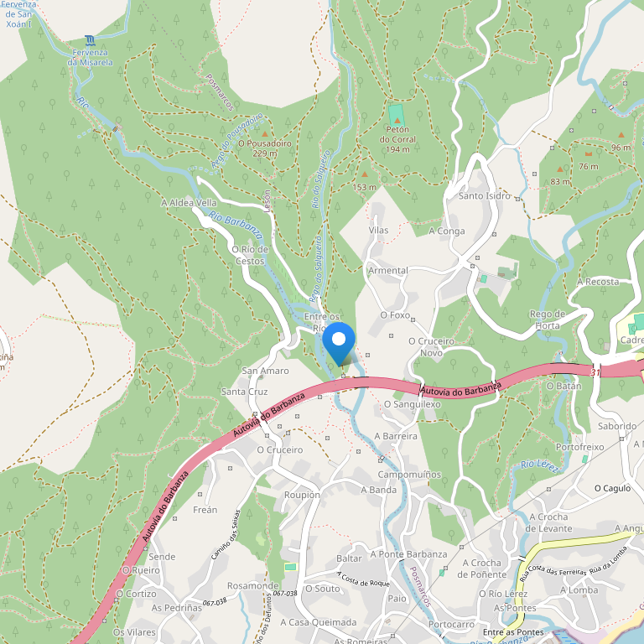Viewport: 644px width, 644px height.
Task: Click the Roupión village label
Action: coord(302,495)
